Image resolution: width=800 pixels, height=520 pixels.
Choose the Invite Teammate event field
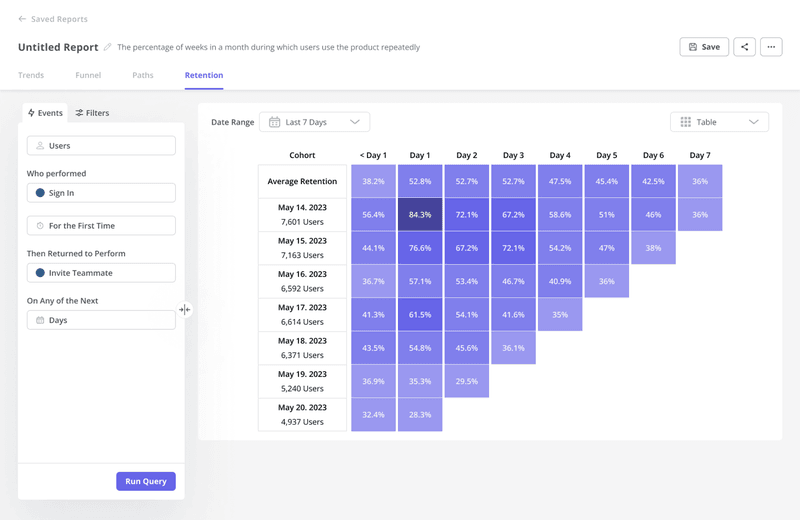click(101, 273)
